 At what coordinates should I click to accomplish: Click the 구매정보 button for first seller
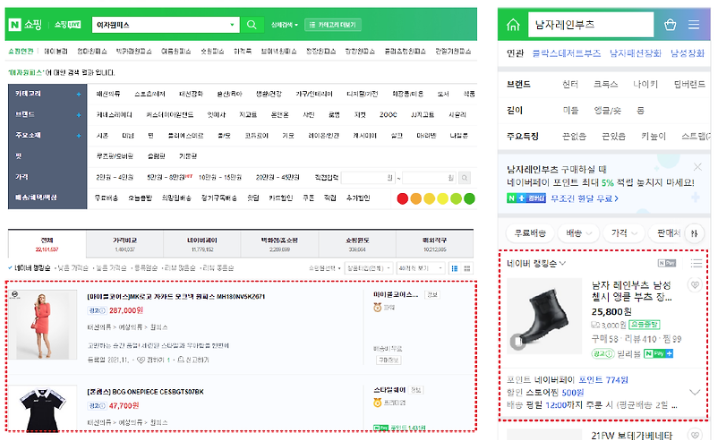[x=388, y=360]
